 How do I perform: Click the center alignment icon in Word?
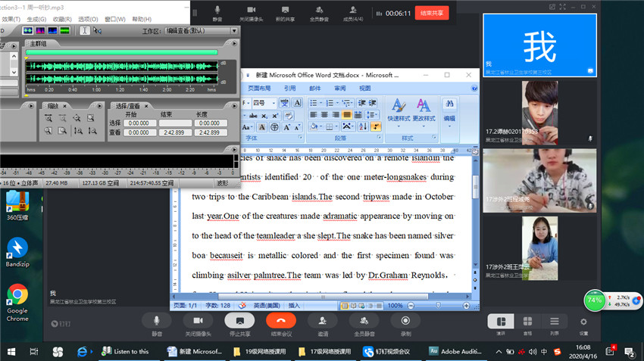[x=324, y=115]
